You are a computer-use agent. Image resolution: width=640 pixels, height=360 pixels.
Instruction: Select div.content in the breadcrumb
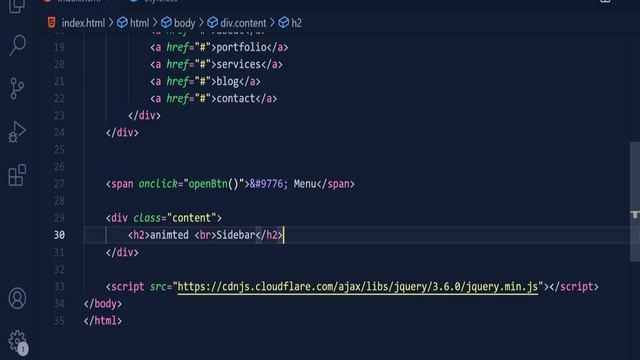(243, 23)
